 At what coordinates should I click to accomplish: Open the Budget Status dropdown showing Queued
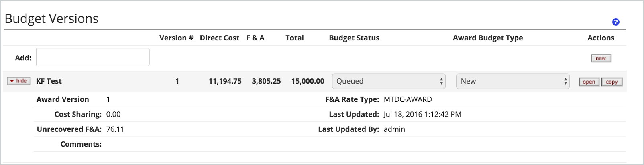tap(389, 81)
